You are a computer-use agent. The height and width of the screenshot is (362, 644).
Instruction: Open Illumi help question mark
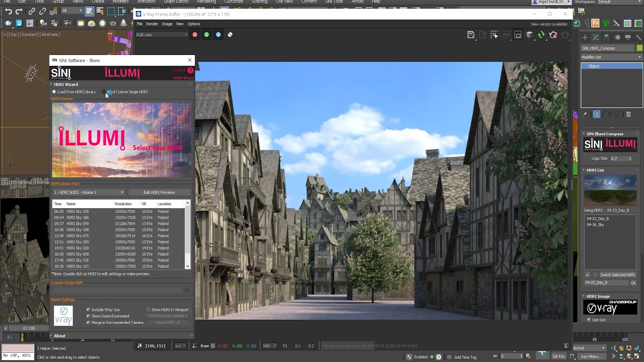pyautogui.click(x=191, y=70)
